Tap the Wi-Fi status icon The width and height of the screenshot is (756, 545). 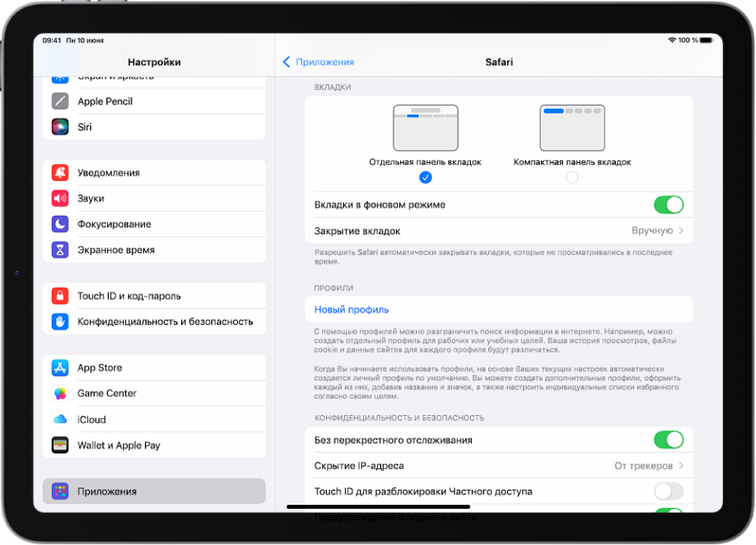point(672,40)
